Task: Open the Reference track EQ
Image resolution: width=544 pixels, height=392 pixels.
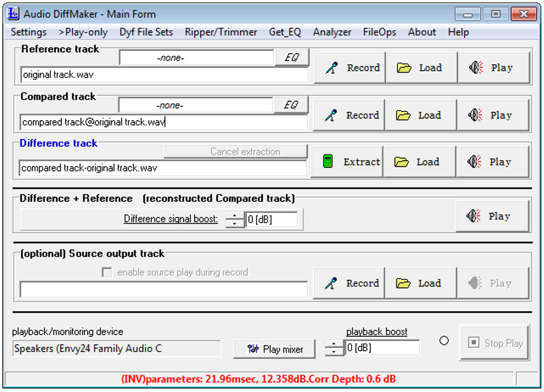Action: coord(292,57)
